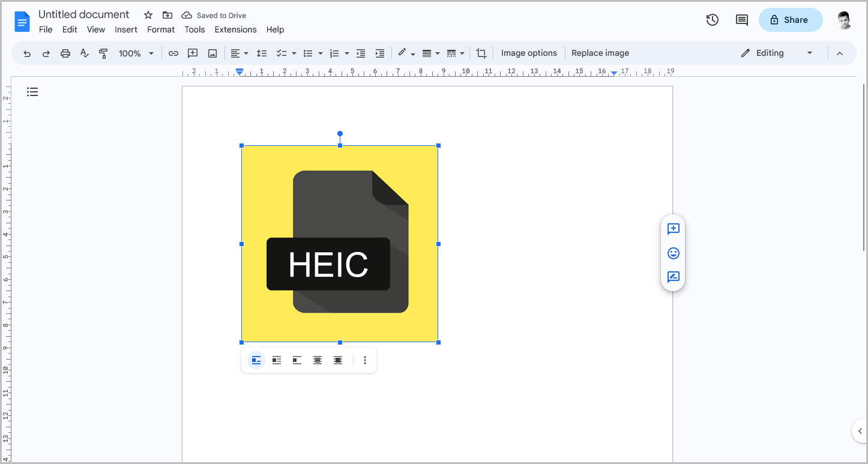Select the crop image tool
This screenshot has width=868, height=464.
[481, 53]
